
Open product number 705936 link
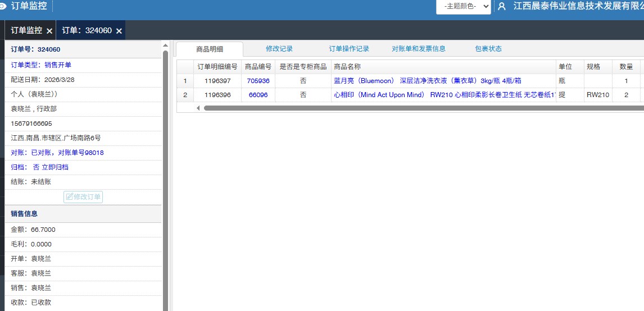pos(258,81)
